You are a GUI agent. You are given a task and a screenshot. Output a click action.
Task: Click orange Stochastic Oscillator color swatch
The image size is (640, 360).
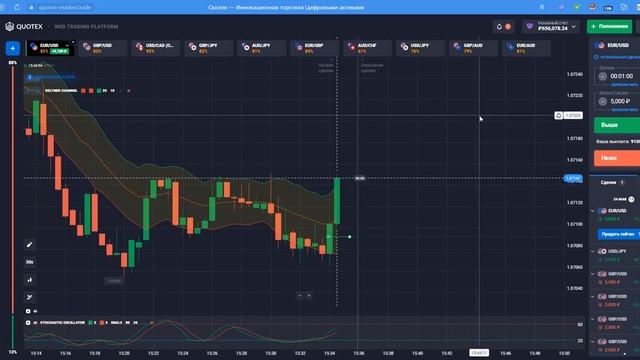point(102,322)
